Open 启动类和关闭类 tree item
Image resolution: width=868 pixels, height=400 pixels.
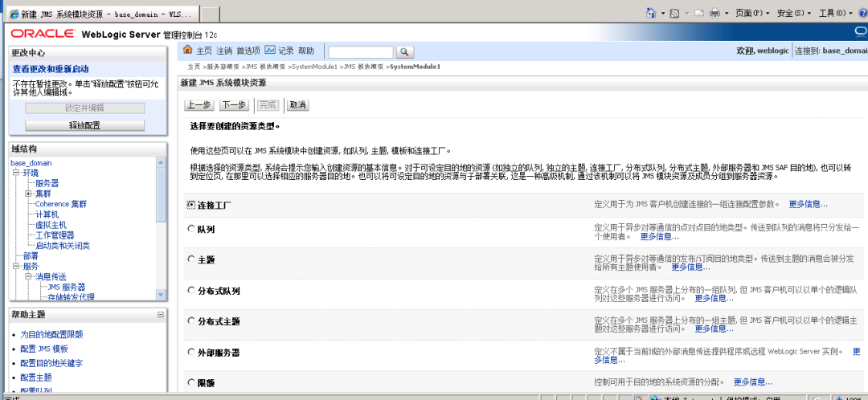pos(63,246)
